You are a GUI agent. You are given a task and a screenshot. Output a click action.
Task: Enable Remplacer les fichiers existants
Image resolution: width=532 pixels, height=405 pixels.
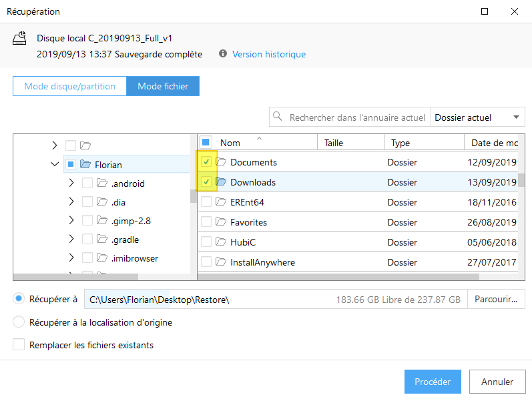[x=19, y=345]
